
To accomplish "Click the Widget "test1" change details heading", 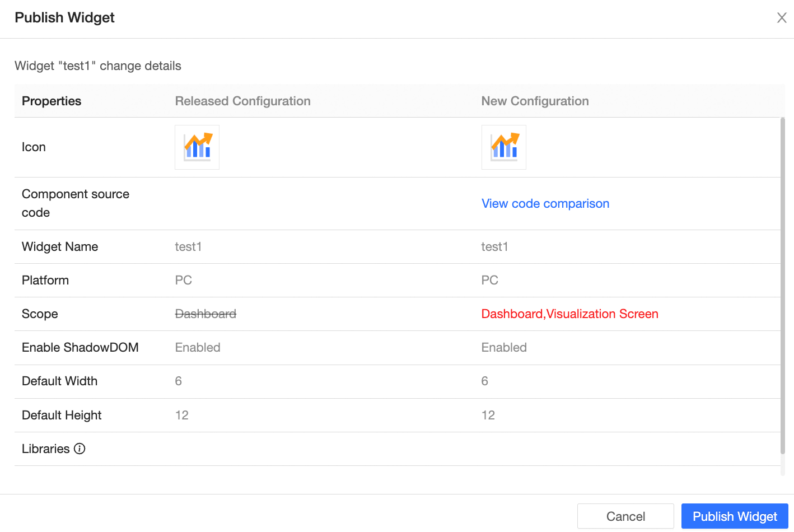I will 98,66.
